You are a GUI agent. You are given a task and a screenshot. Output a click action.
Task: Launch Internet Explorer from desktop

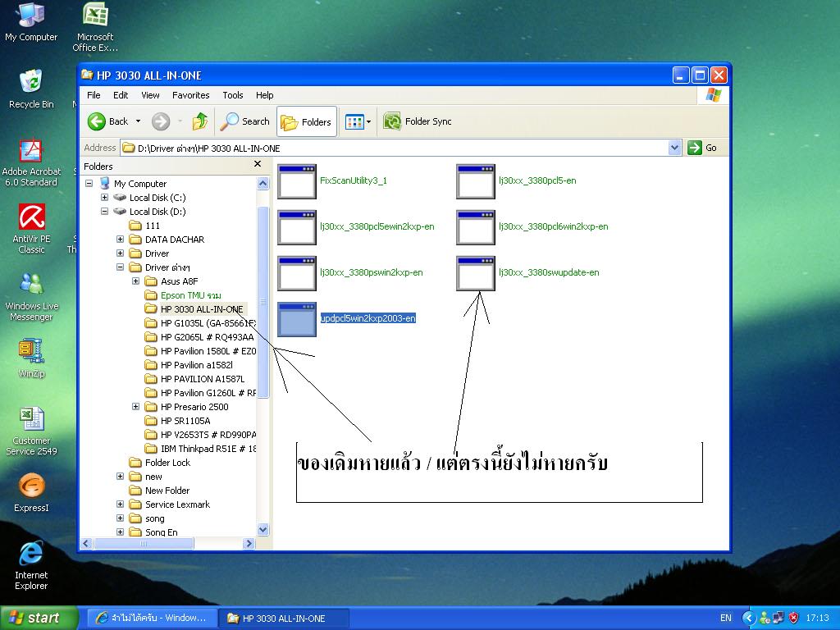point(31,566)
